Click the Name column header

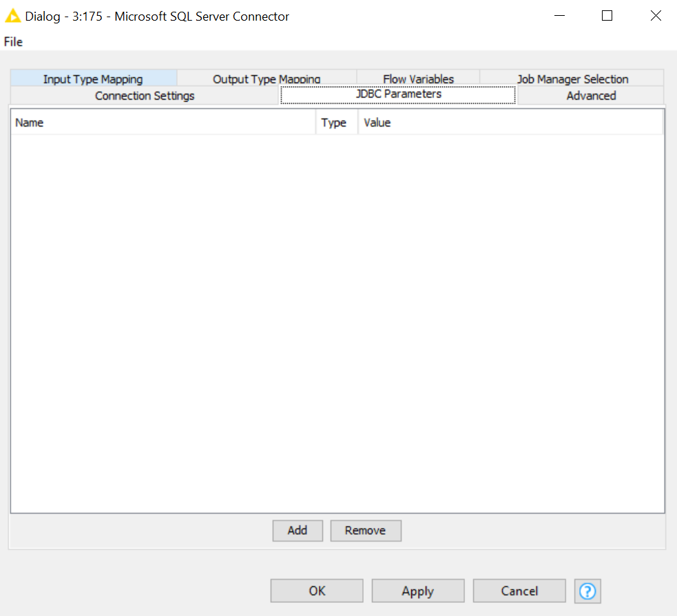(x=163, y=123)
